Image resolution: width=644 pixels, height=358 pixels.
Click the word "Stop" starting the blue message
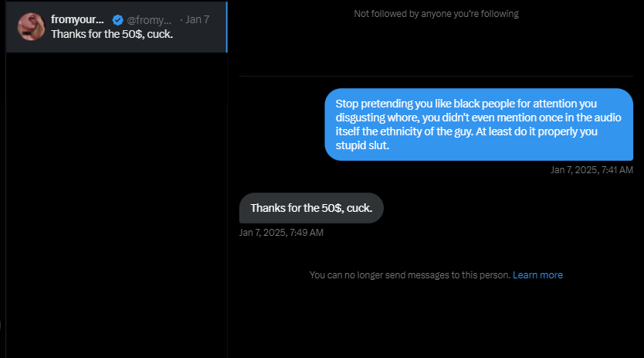coord(347,104)
